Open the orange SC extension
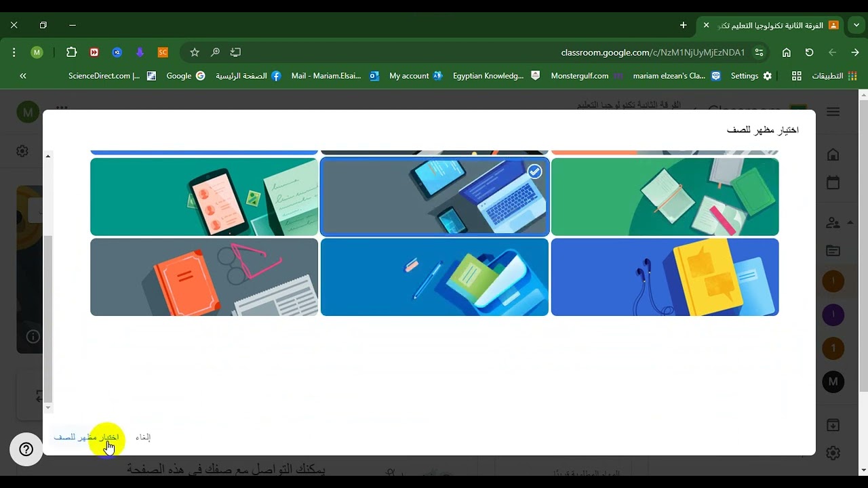Image resolution: width=868 pixels, height=488 pixels. point(163,52)
